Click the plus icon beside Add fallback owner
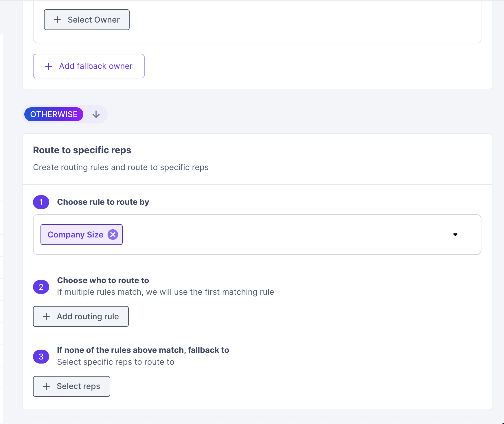 point(49,66)
